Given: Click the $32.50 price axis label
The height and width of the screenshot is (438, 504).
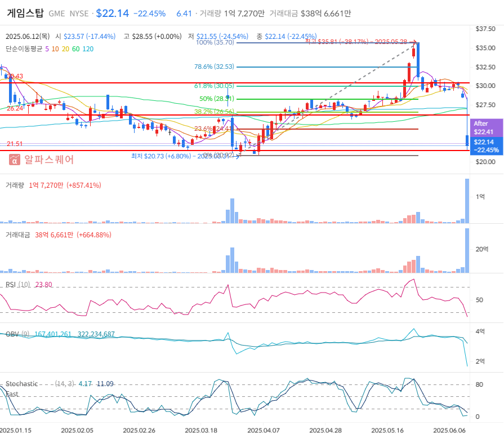Looking at the screenshot, I should coord(485,67).
